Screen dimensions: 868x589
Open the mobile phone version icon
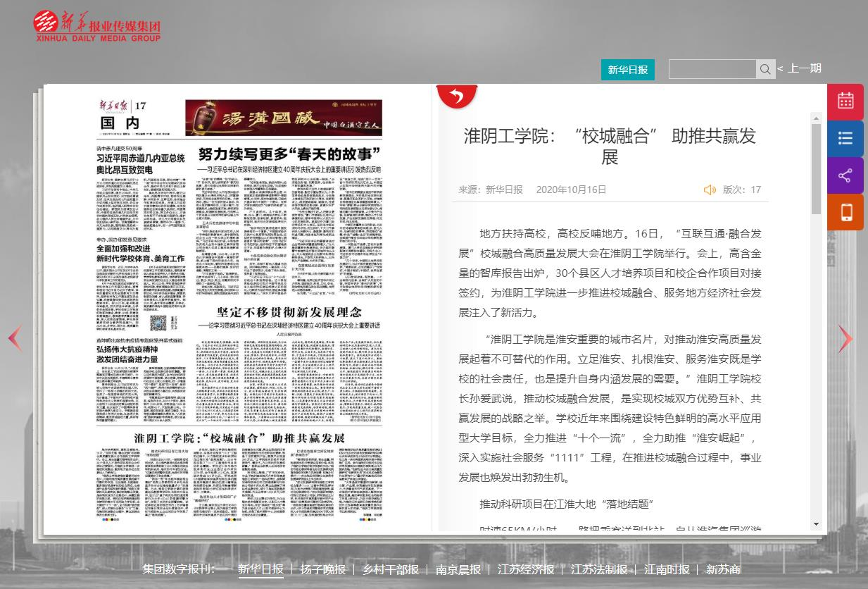[845, 212]
